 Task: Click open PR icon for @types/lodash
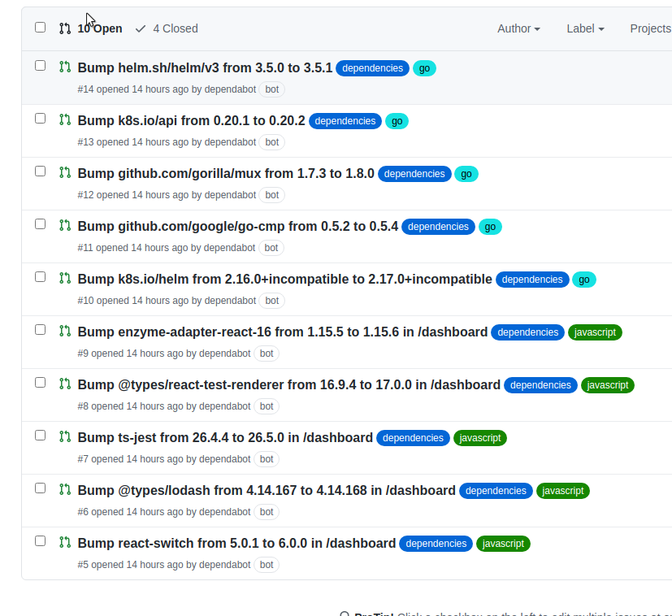coord(65,489)
